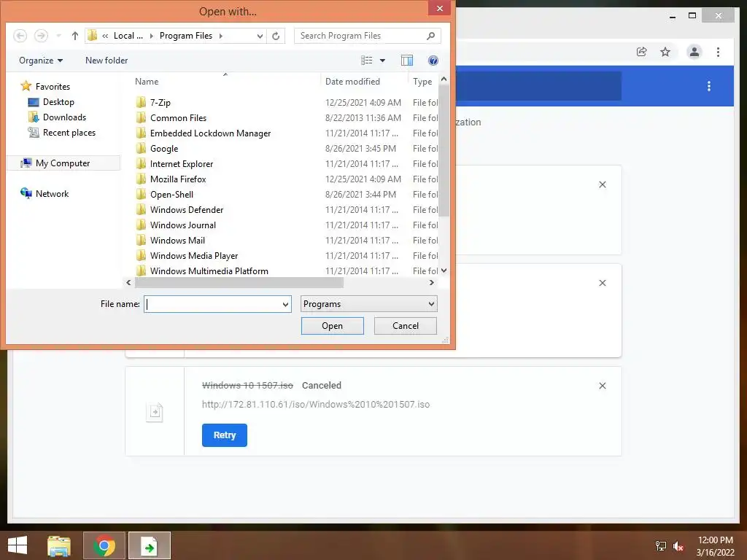747x560 pixels.
Task: Click the network icon in system tray
Action: 661,545
